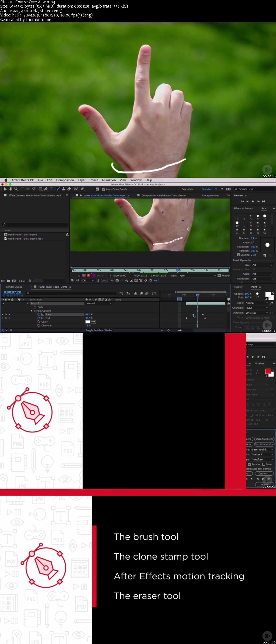This screenshot has height=644, width=276.
Task: Click the save brush preset icon
Action: click(265, 255)
